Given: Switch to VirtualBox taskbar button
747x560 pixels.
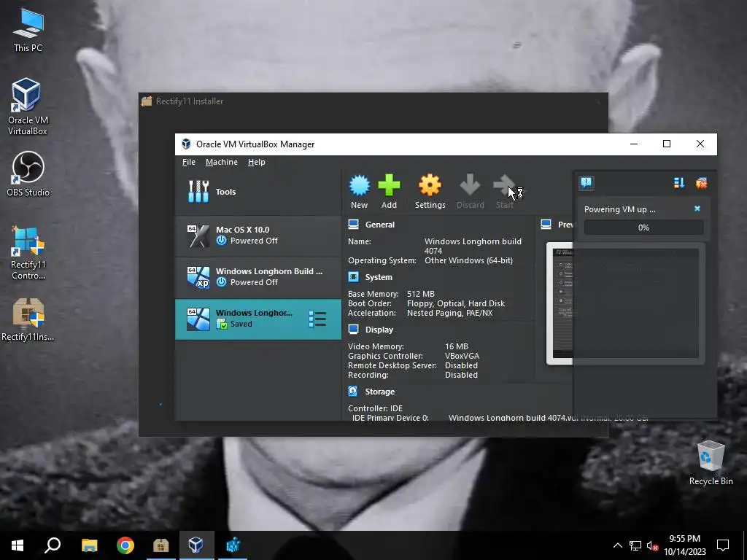Looking at the screenshot, I should 196,545.
